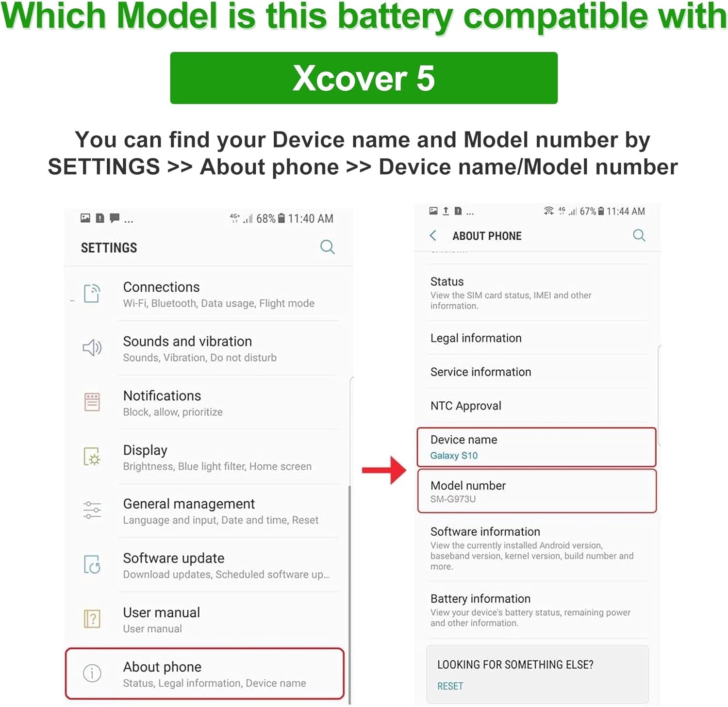This screenshot has width=728, height=707.
Task: Tap the General management sliders icon
Action: pyautogui.click(x=92, y=510)
